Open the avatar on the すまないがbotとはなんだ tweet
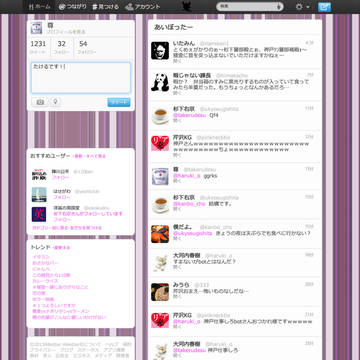 pos(160,263)
